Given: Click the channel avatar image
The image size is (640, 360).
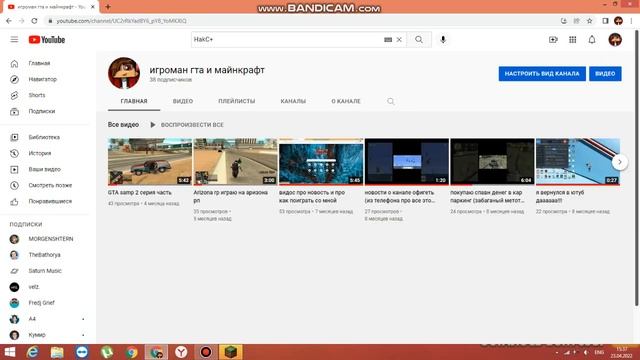Looking at the screenshot, I should tap(124, 73).
